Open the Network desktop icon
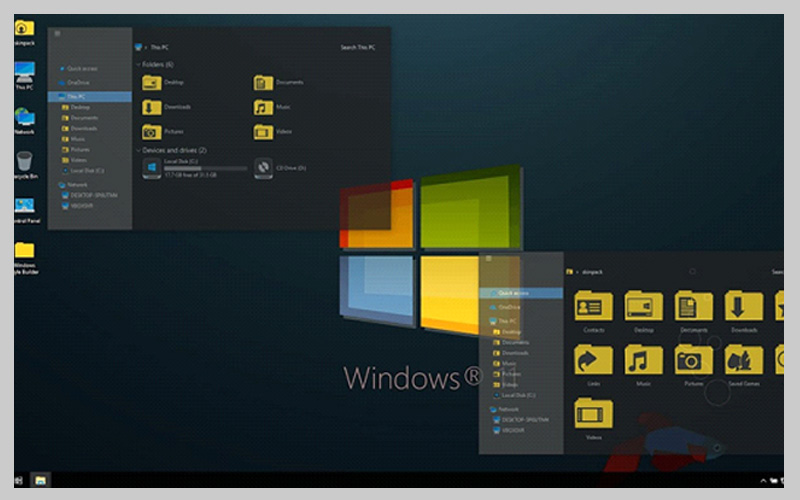The width and height of the screenshot is (800, 500). point(24,117)
